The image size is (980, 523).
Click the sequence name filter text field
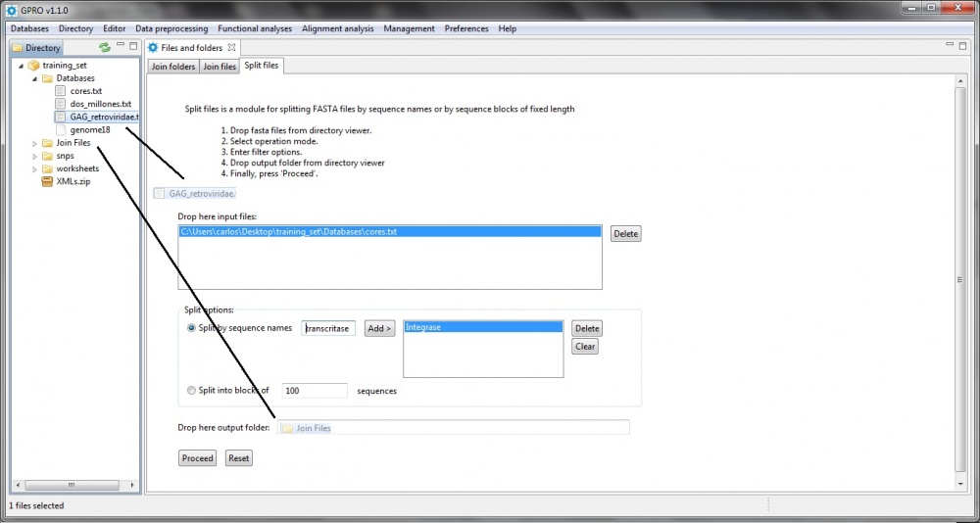coord(328,329)
